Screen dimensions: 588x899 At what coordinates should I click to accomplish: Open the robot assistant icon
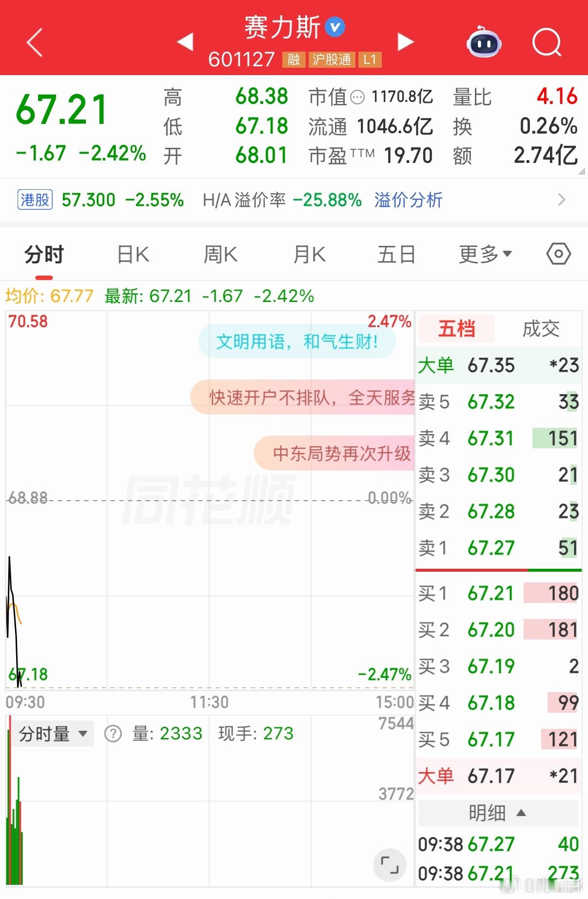point(484,42)
